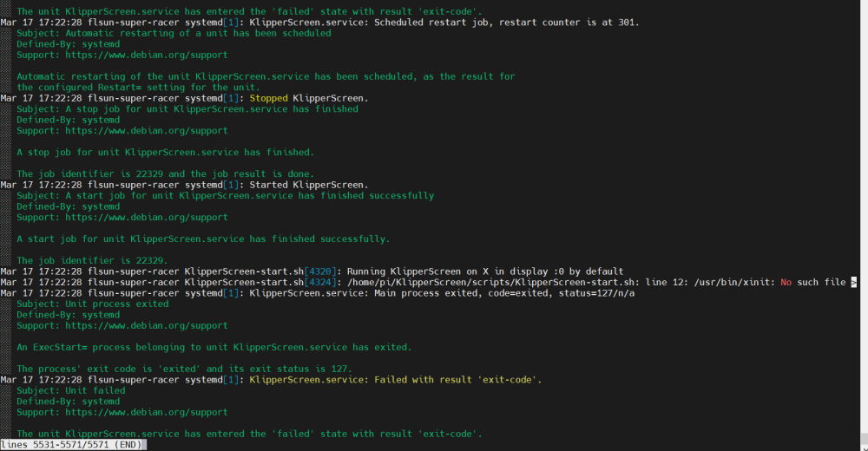Screen dimensions: 868x451
Task: Click the '>' line-truncation marker at line end
Action: coord(854,282)
